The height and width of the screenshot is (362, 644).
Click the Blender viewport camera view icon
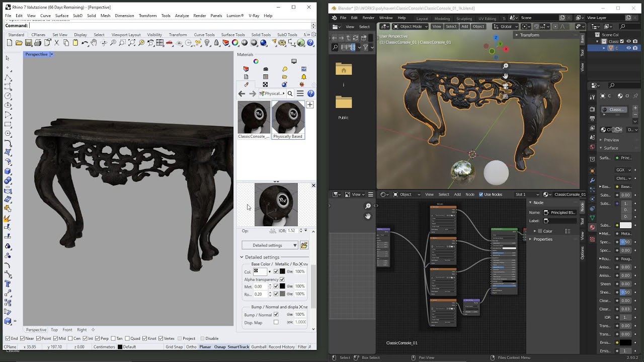506,86
